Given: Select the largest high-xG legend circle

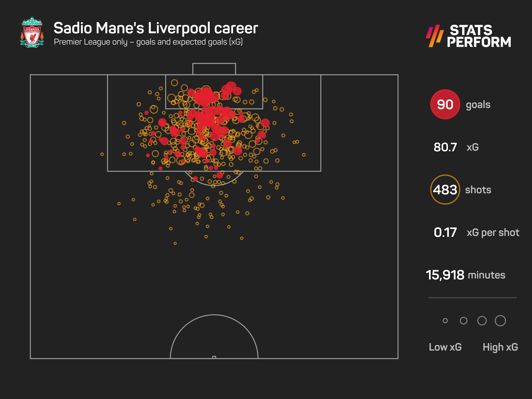Looking at the screenshot, I should click(500, 321).
